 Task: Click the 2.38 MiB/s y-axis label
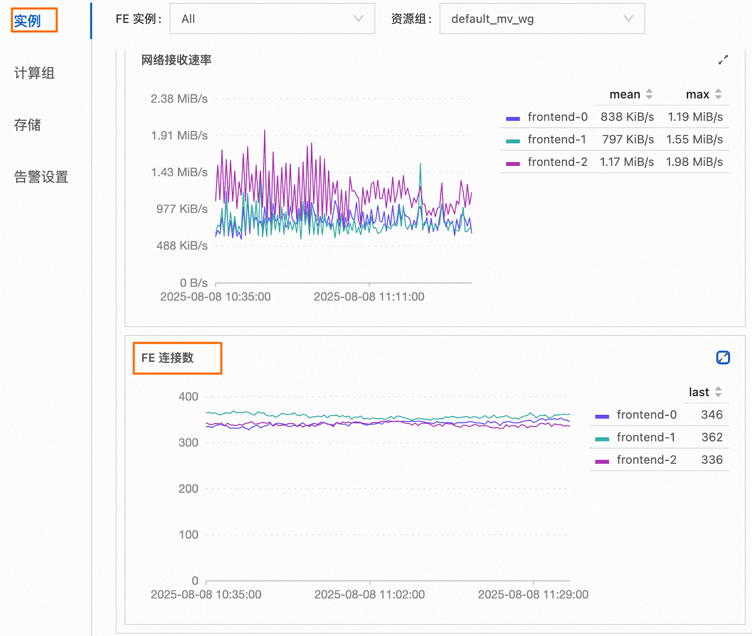pos(179,99)
